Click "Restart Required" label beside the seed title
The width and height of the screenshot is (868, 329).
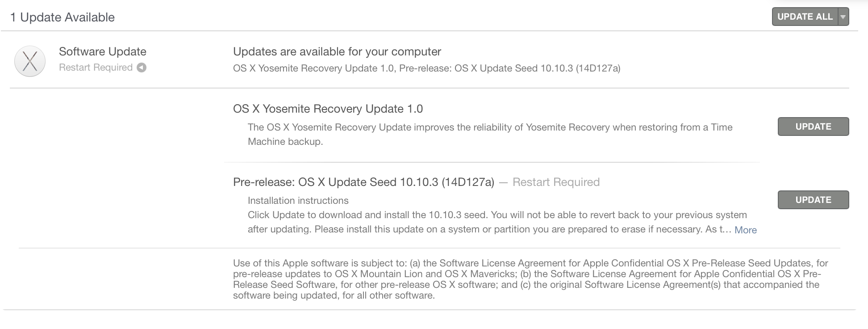tap(556, 182)
